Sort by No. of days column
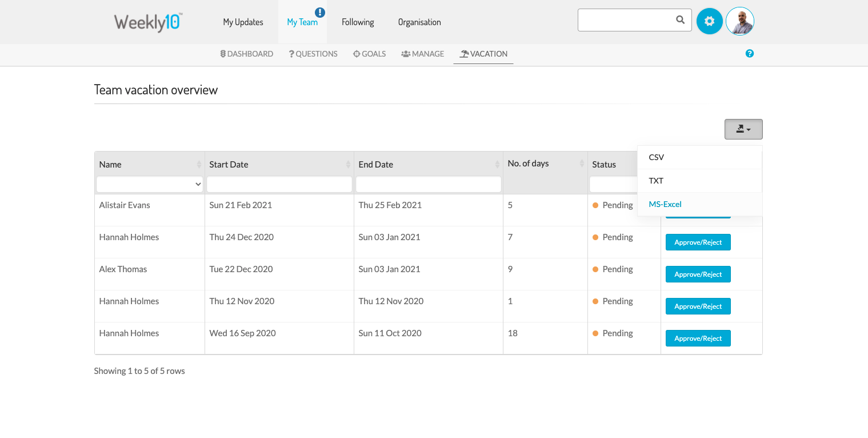The image size is (868, 438). click(x=582, y=164)
